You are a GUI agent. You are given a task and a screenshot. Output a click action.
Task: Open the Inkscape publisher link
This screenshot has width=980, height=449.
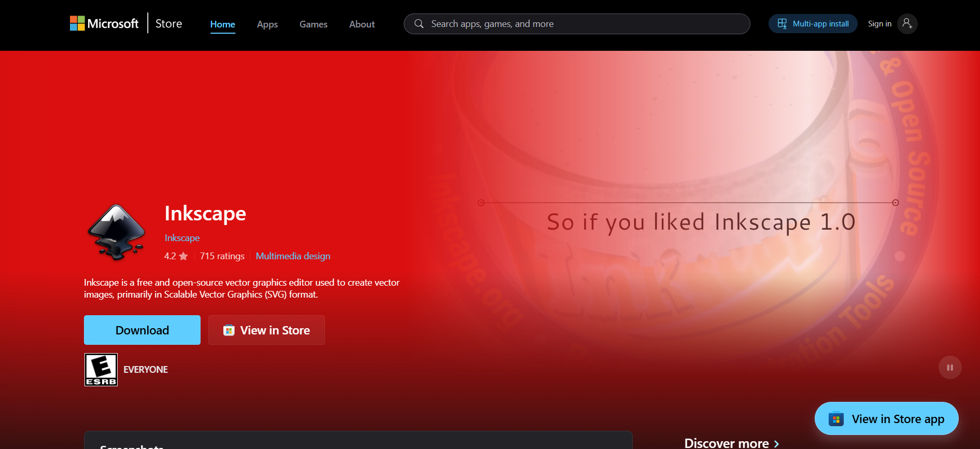tap(182, 238)
